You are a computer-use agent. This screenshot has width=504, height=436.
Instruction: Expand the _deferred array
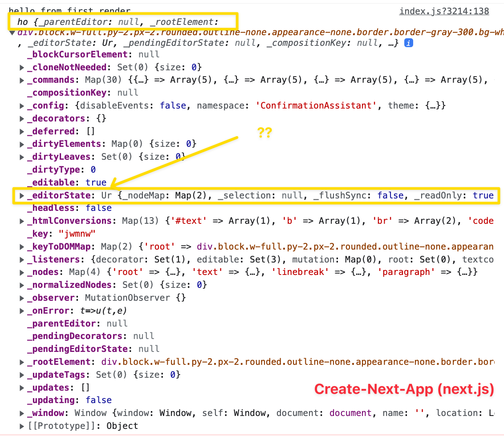(21, 131)
